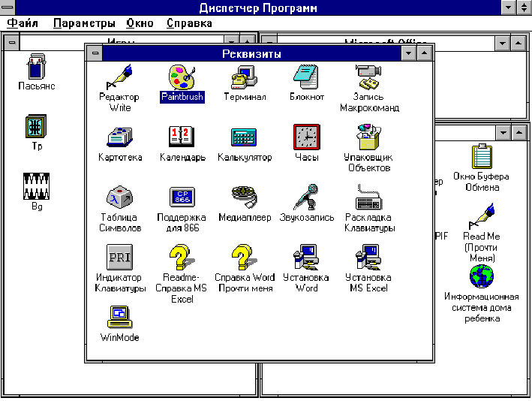Select the Индикатор Клавиатуры PRI icon
This screenshot has height=401, width=532.
tap(119, 257)
